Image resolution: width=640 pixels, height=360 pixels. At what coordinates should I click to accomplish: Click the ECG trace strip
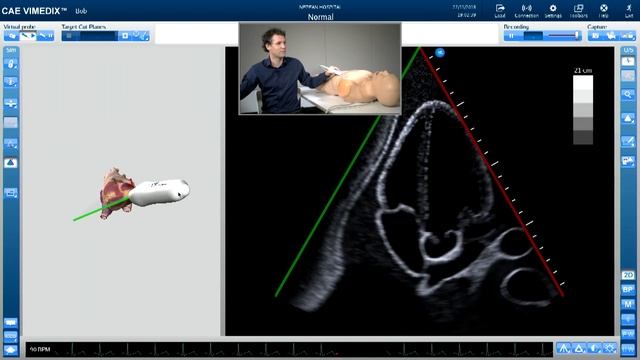[x=289, y=350]
